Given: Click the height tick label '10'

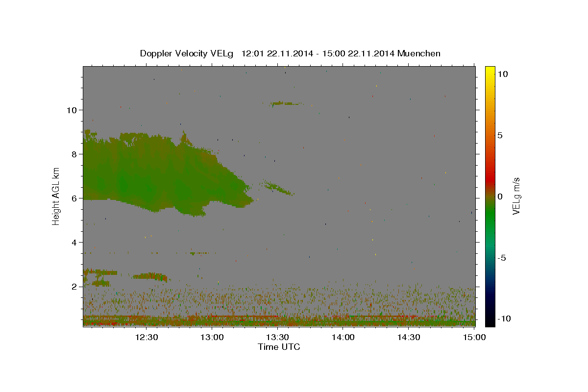Looking at the screenshot, I should pos(71,110).
